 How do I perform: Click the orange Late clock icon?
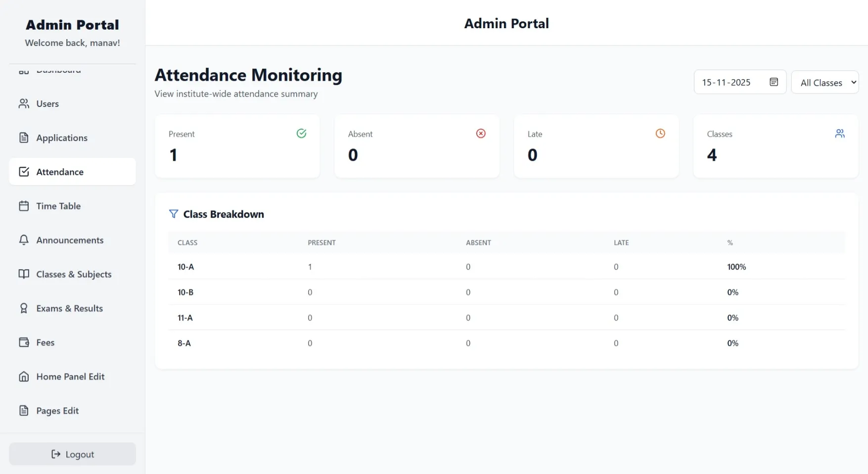coord(660,133)
